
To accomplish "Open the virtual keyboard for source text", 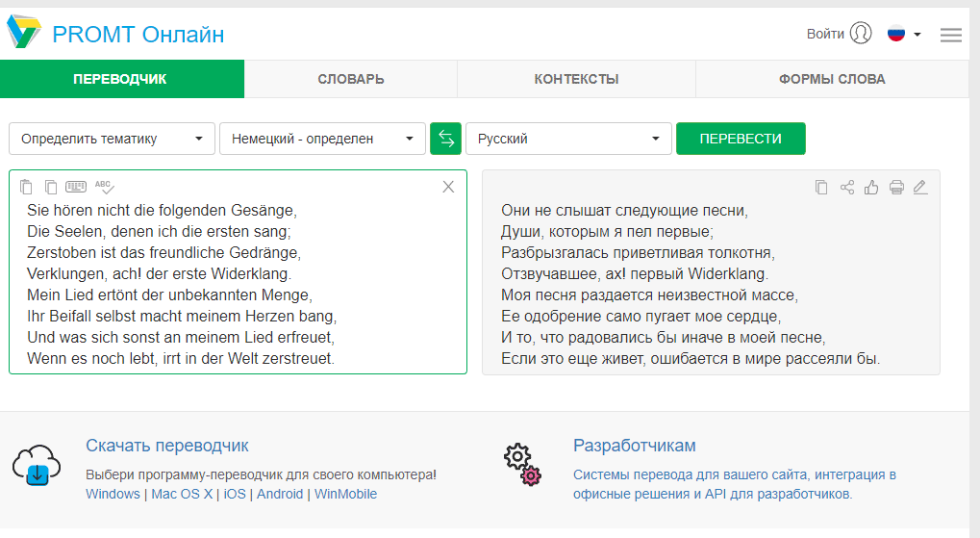I will [76, 187].
